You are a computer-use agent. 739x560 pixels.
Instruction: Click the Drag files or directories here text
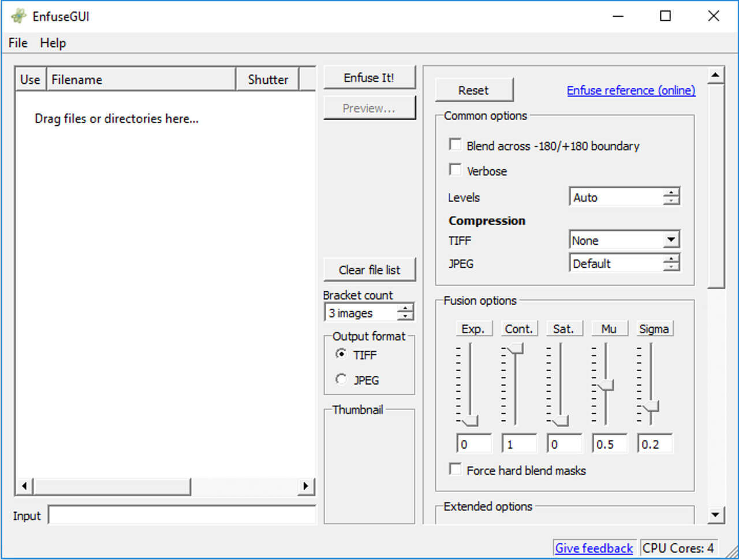(117, 118)
